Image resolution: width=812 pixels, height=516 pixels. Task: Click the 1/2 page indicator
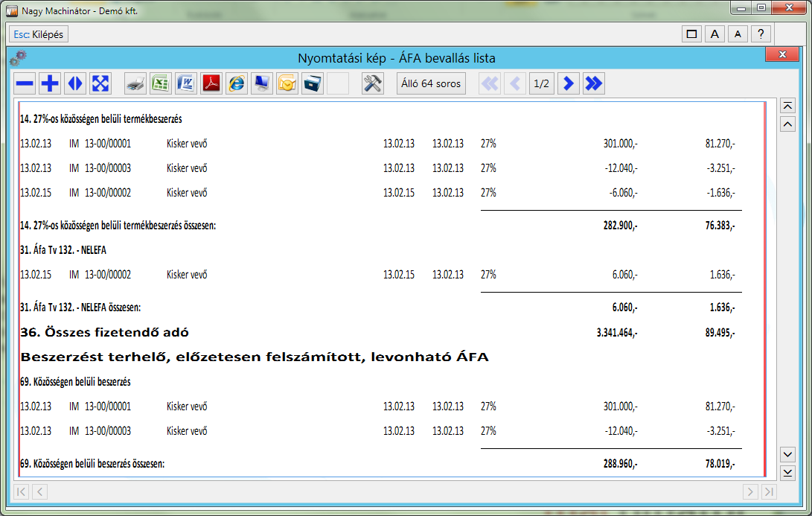[542, 83]
